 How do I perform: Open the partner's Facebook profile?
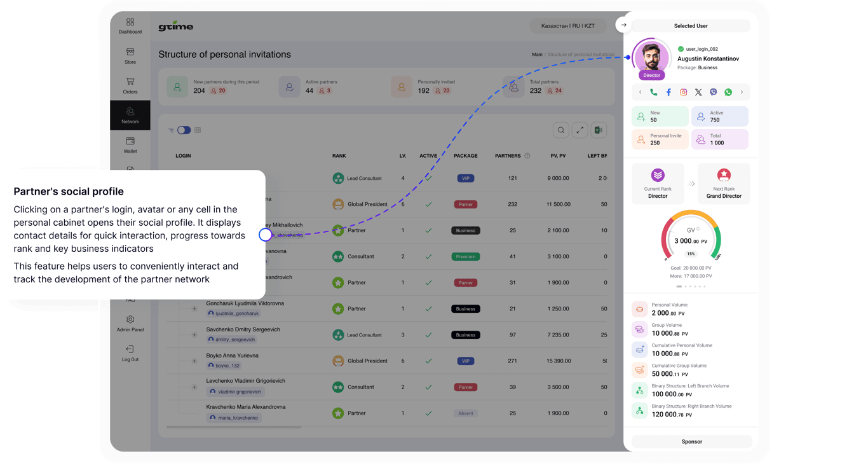point(668,92)
